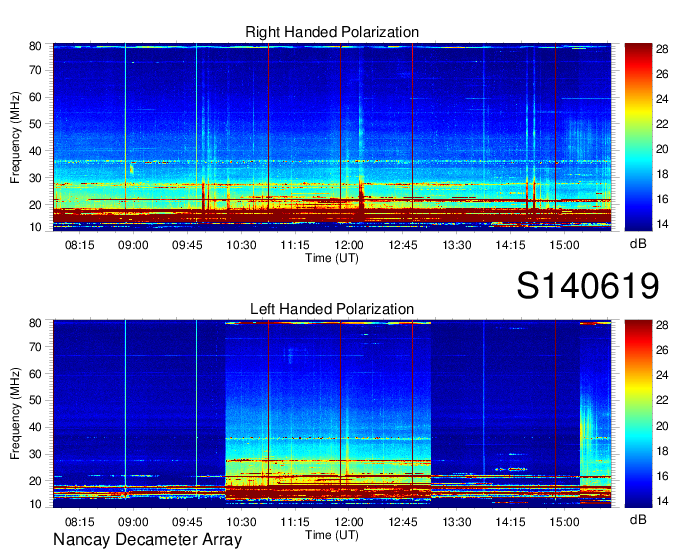The width and height of the screenshot is (680, 552).
Task: Click the 13:30 time tick under Right Handed panel
Action: pyautogui.click(x=457, y=245)
